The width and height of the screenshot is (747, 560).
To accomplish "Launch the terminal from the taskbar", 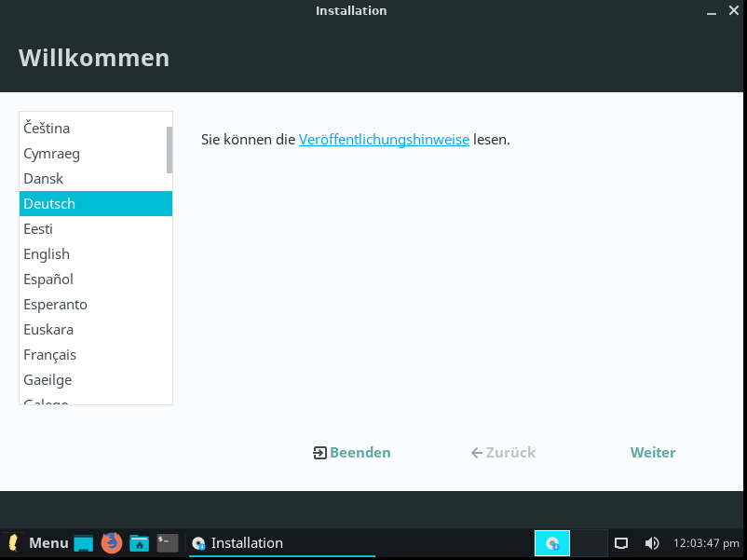I will (168, 543).
